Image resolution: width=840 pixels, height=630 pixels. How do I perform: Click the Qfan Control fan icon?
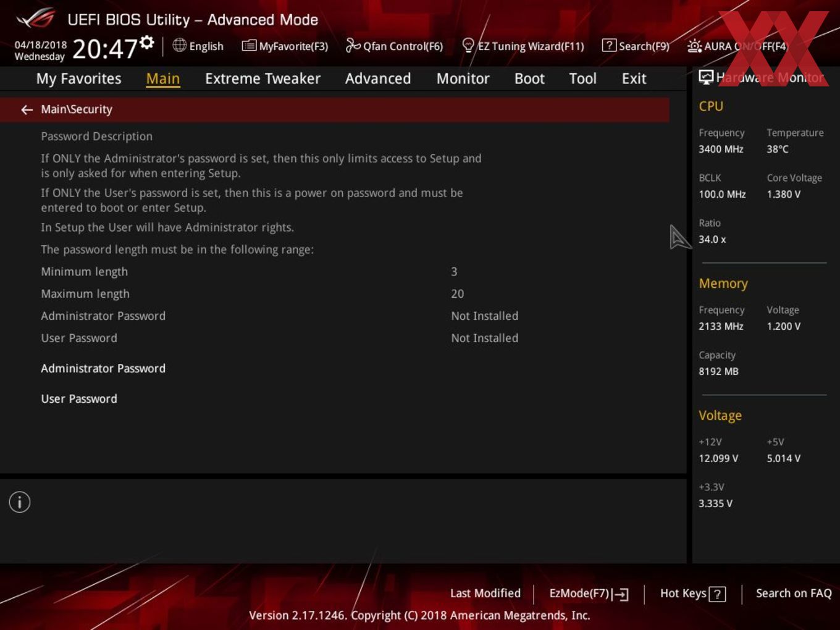coord(353,45)
